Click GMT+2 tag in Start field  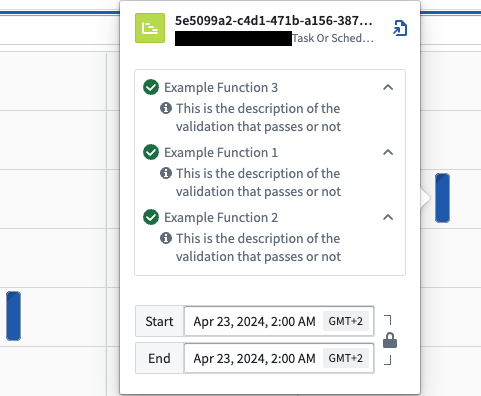point(346,321)
